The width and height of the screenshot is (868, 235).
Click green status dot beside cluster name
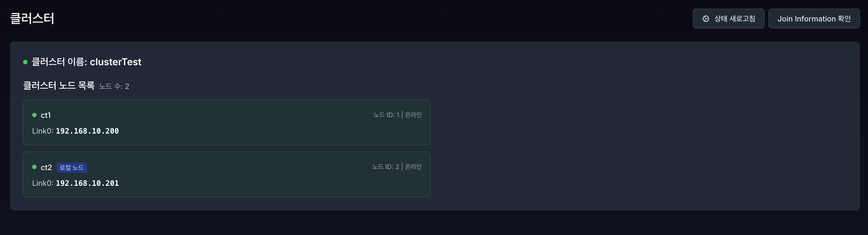tap(25, 62)
